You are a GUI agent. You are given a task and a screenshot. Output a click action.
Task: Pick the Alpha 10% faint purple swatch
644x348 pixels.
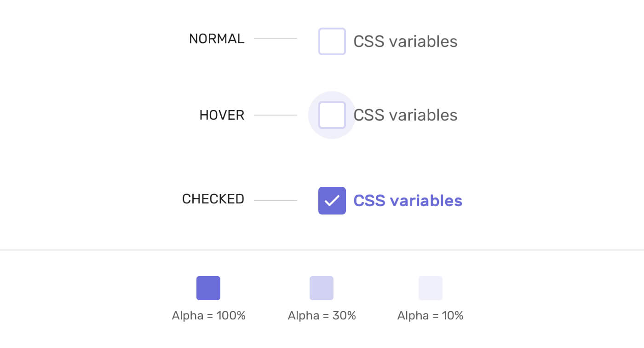click(x=431, y=288)
